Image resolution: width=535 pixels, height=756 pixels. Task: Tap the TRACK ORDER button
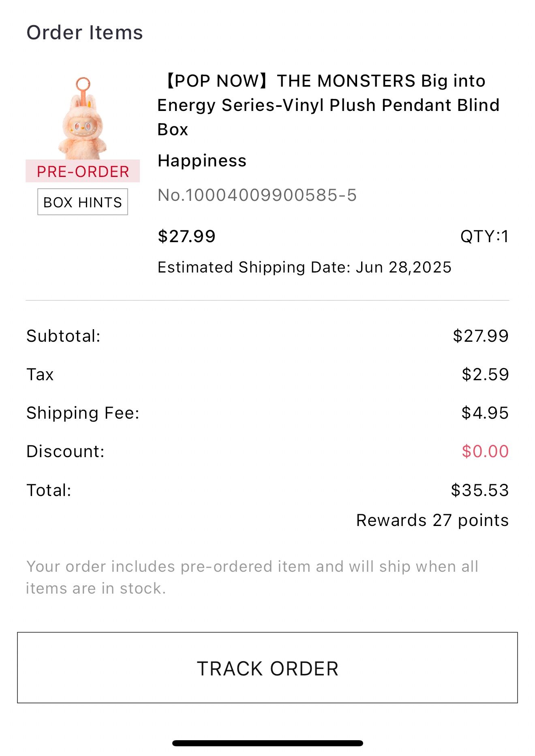(267, 667)
